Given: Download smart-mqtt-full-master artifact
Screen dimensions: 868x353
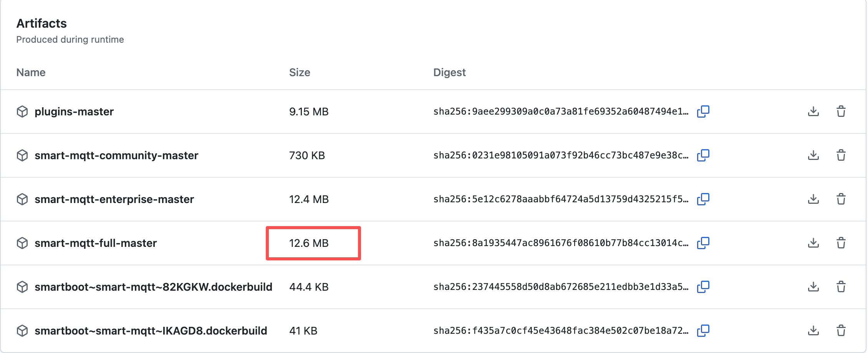Looking at the screenshot, I should [x=813, y=243].
